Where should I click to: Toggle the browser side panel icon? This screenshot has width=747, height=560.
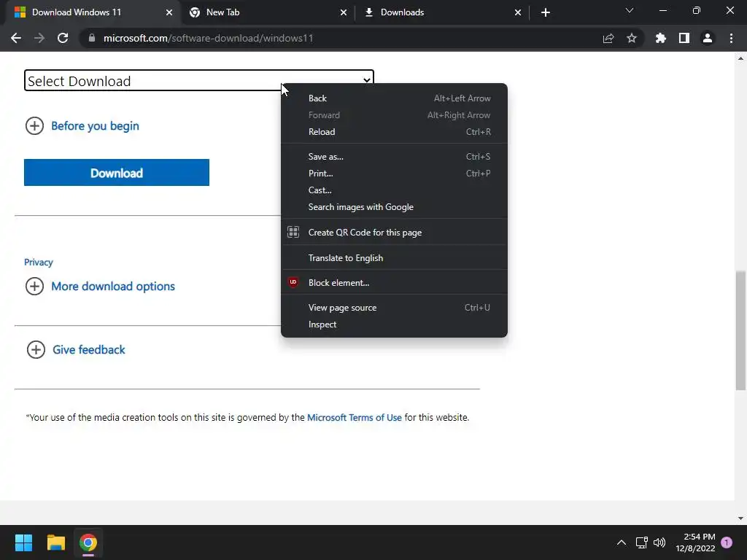coord(684,38)
